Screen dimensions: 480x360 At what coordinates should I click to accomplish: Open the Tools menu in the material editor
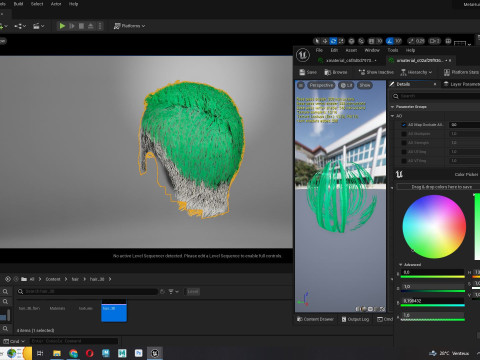click(393, 50)
